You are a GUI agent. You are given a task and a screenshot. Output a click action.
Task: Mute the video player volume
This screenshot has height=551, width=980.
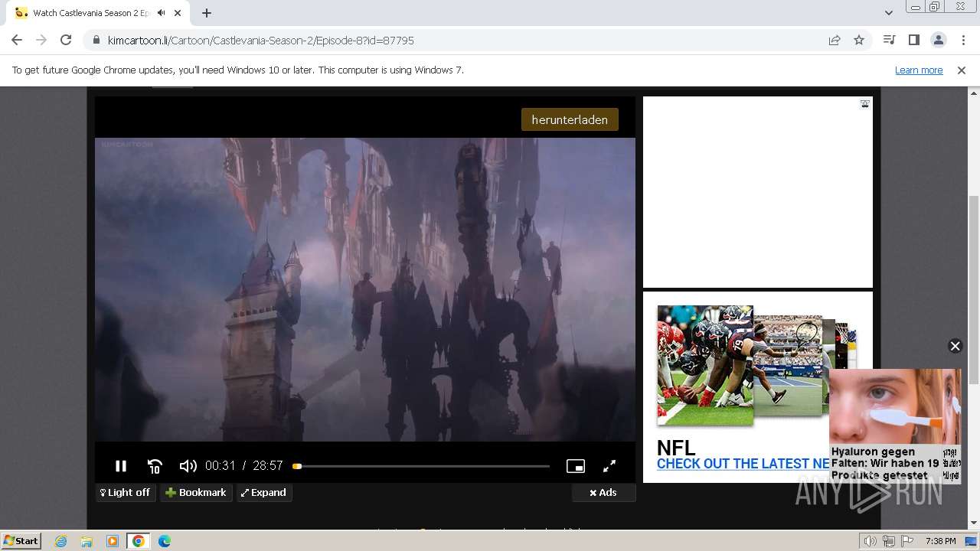coord(188,466)
